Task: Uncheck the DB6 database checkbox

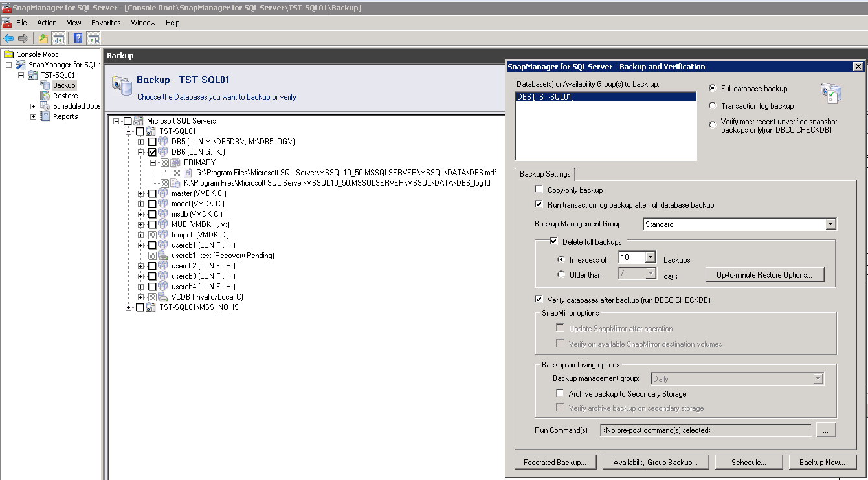Action: tap(152, 152)
